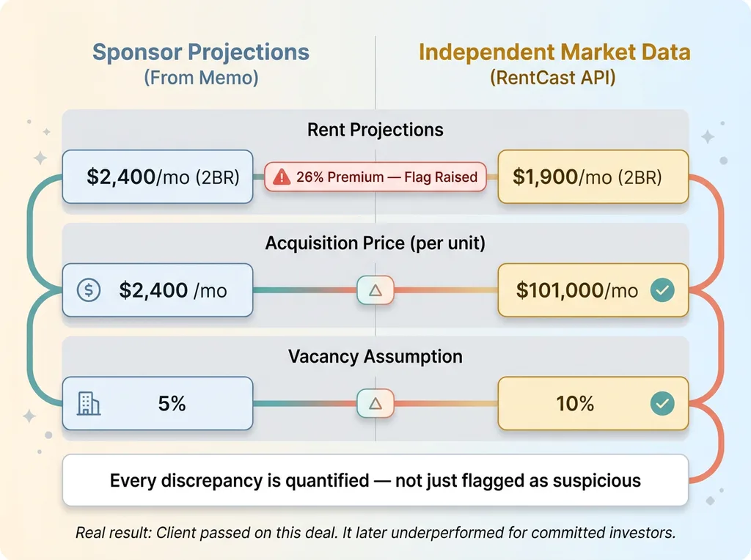751x560 pixels.
Task: Click the checkmark next to $101,000/mo
Action: (x=663, y=290)
